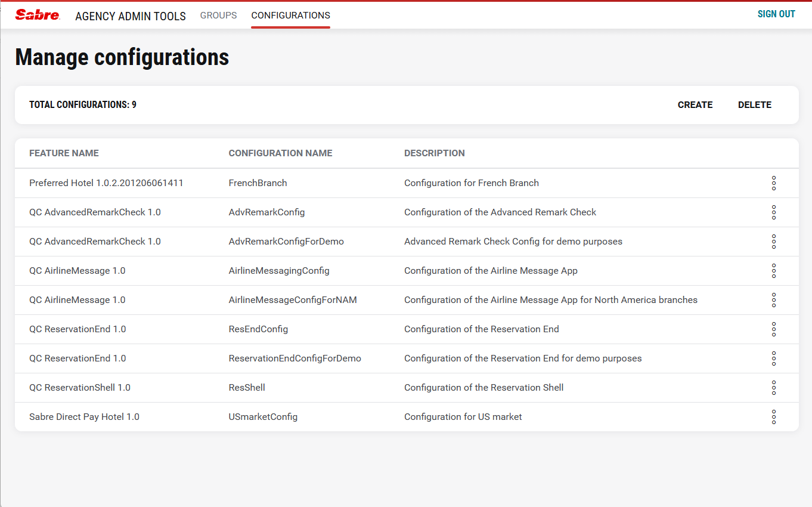Select ReservationEndConfigForDemo in the list
The width and height of the screenshot is (812, 507).
295,358
